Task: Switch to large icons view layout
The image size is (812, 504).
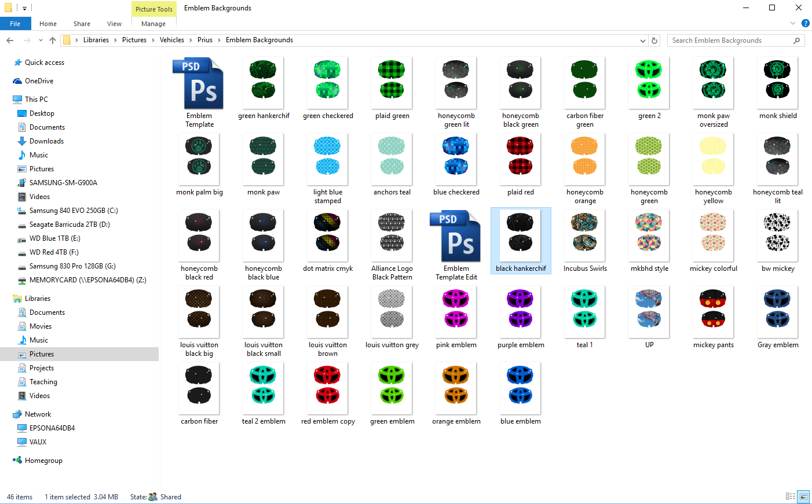Action: (803, 496)
